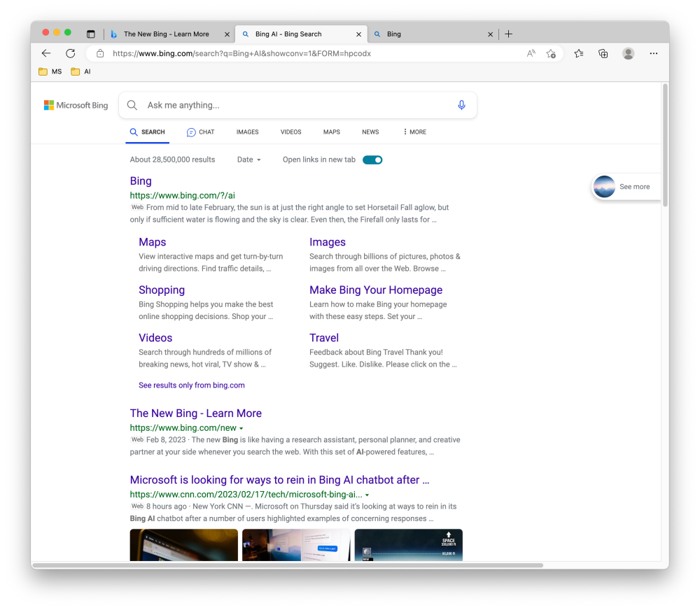Open a new tab with plus icon
The height and width of the screenshot is (610, 700).
tap(508, 34)
